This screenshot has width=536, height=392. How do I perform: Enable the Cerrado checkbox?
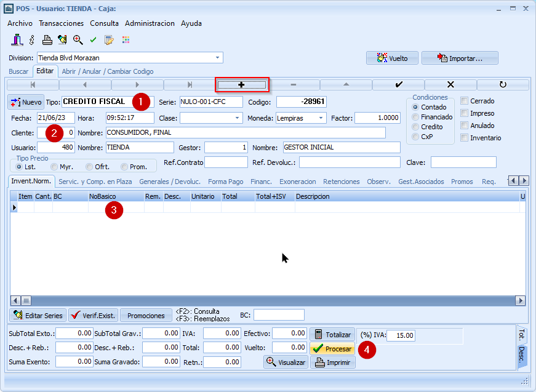pos(465,101)
